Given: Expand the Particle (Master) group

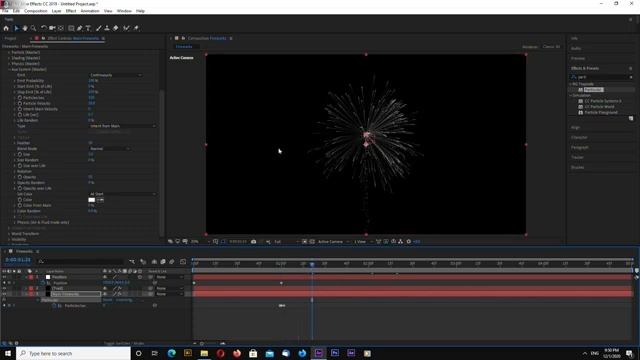Looking at the screenshot, I should pos(9,53).
